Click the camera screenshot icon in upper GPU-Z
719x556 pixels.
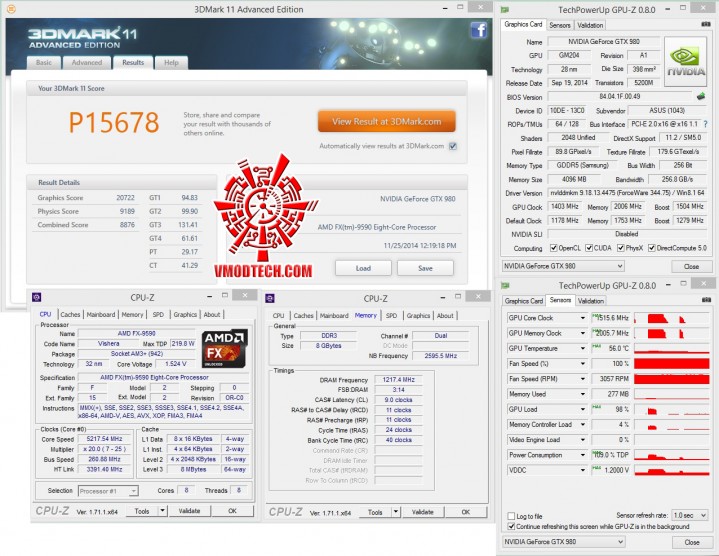(x=706, y=24)
